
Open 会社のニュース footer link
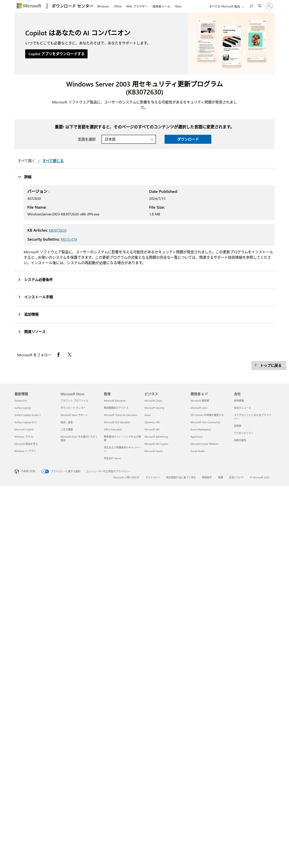pyautogui.click(x=242, y=408)
